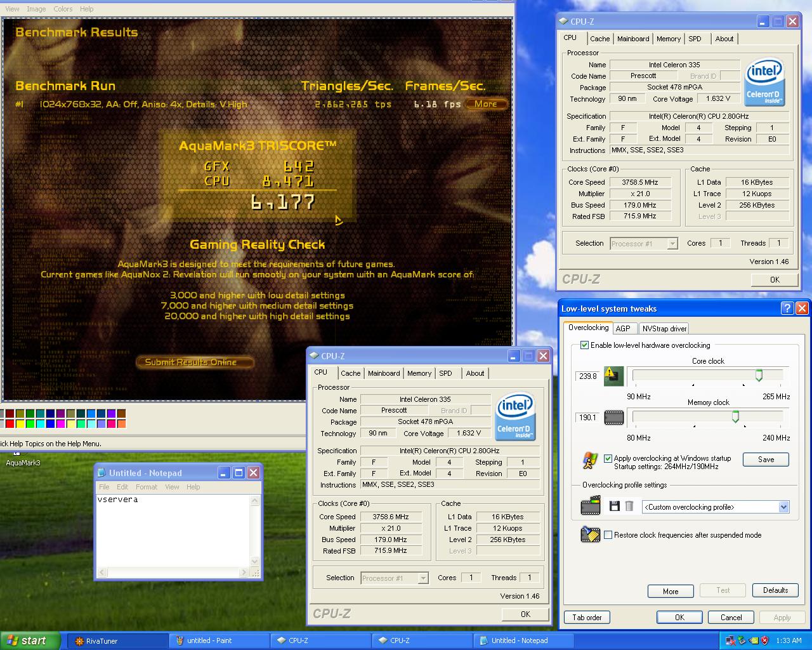Click Safely Remove Hardware tray icon
This screenshot has height=650, width=812.
click(742, 640)
